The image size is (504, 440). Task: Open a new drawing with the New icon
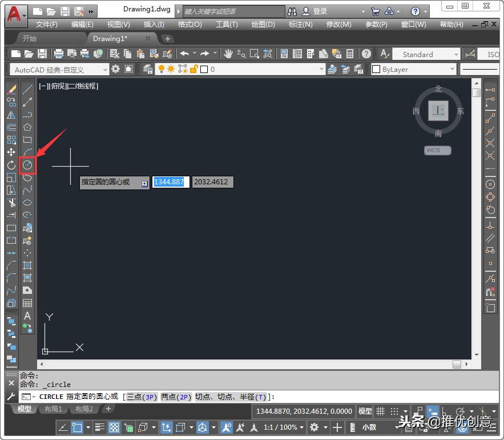coord(15,53)
